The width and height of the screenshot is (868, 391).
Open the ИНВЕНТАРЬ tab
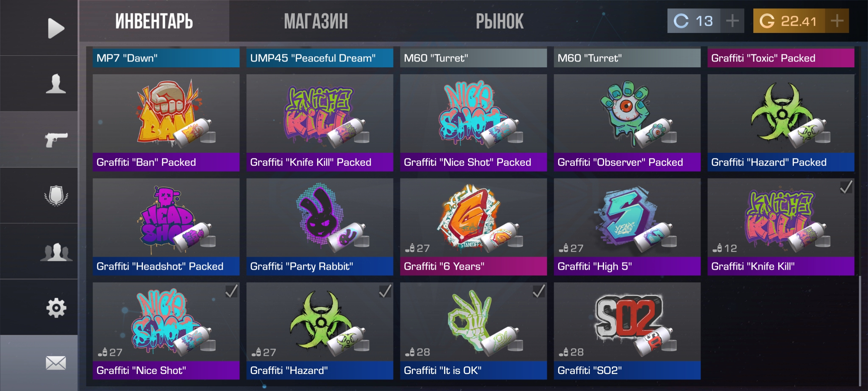coord(154,21)
